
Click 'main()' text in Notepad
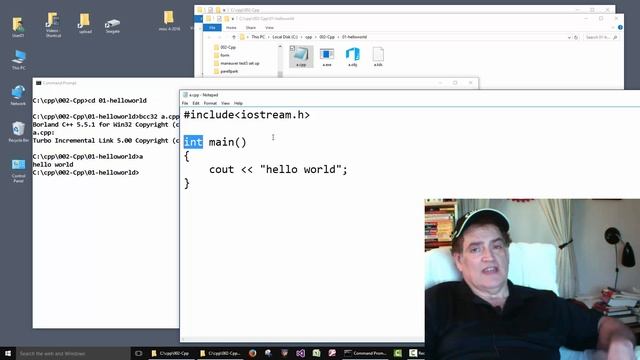pos(228,142)
